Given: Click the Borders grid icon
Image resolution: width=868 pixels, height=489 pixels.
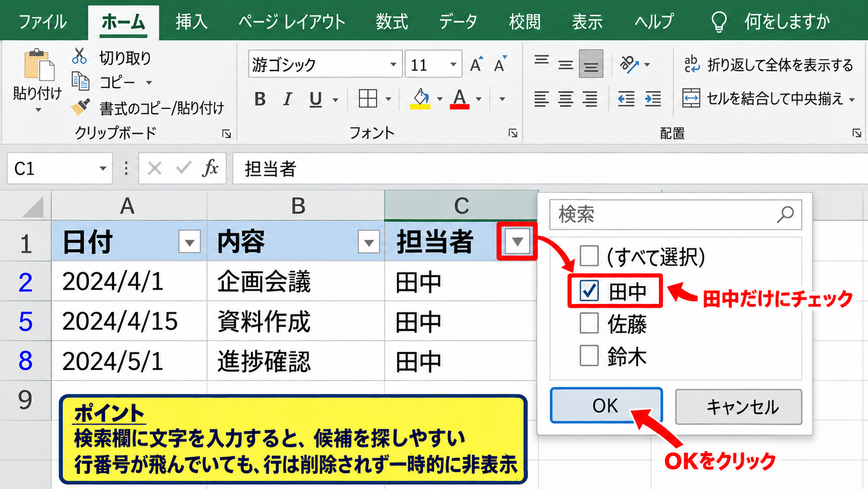Looking at the screenshot, I should [368, 98].
